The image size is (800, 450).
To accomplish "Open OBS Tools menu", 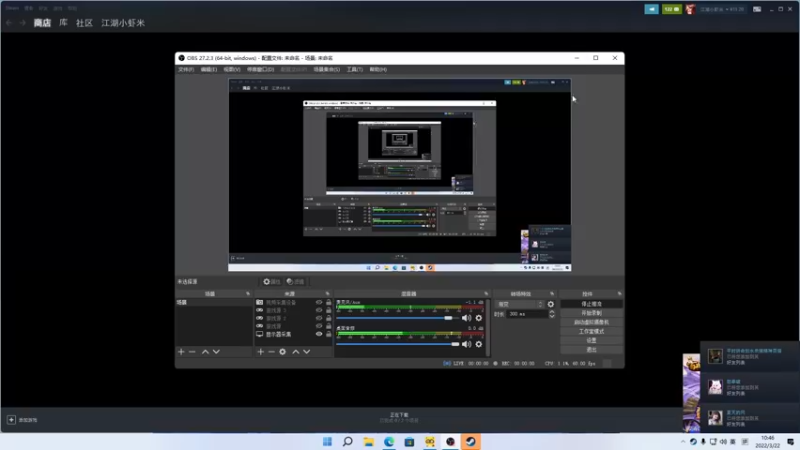I will click(x=355, y=69).
